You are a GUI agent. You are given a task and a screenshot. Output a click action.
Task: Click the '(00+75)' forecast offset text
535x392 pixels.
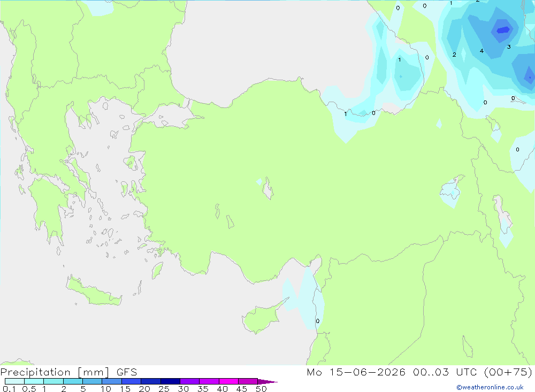508,372
